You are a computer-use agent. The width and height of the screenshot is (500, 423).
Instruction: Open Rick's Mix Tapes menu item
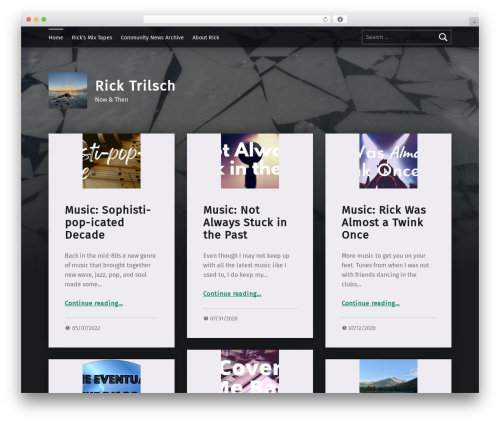(x=92, y=37)
